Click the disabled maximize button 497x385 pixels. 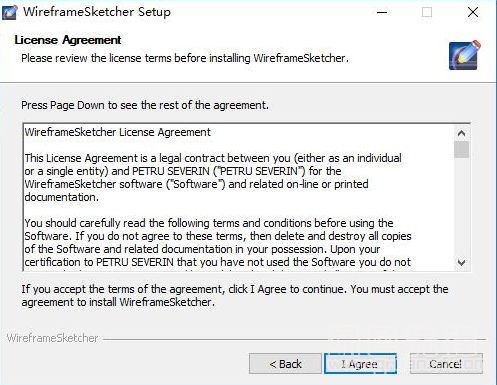pyautogui.click(x=427, y=12)
